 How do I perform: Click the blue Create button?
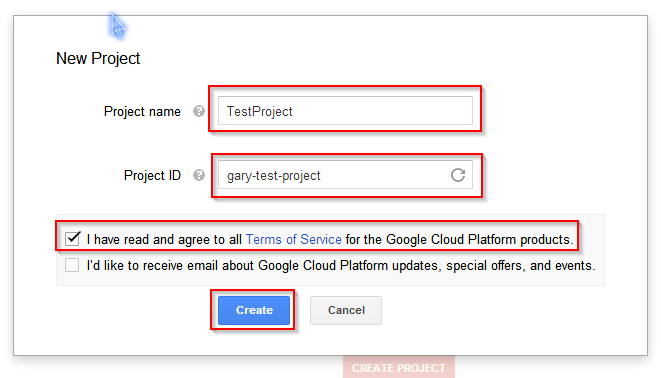254,310
